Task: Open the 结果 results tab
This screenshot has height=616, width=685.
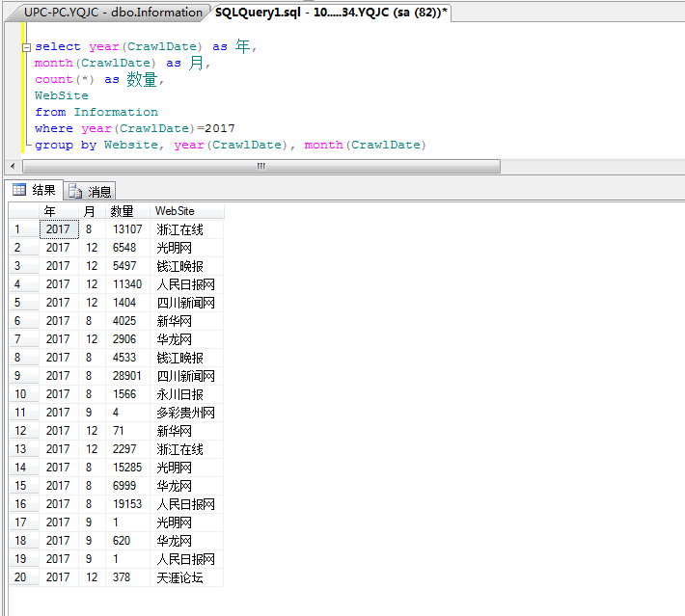Action: [x=34, y=190]
